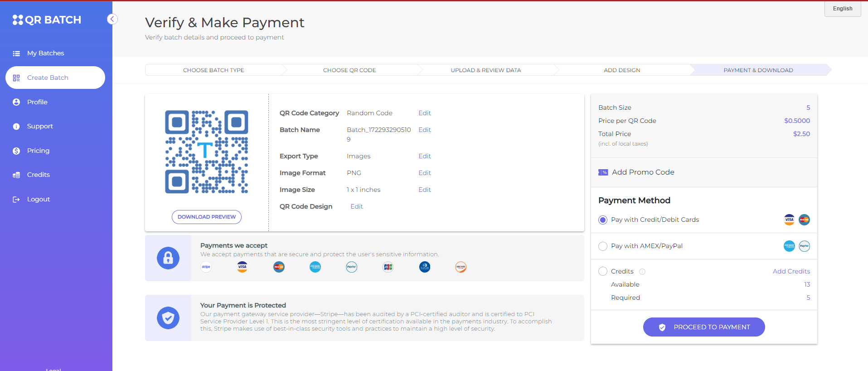Click American Express icon under Payments we accept
868x371 pixels.
tap(315, 267)
